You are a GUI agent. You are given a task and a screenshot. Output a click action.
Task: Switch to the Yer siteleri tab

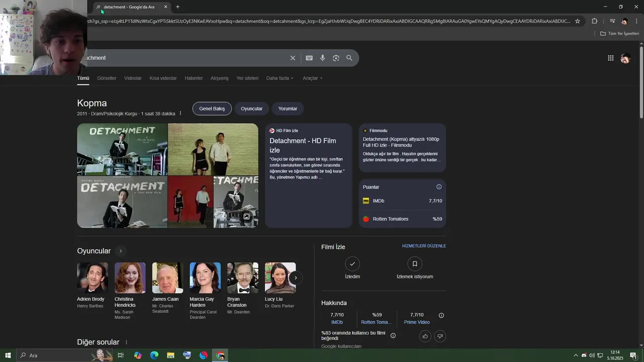pyautogui.click(x=248, y=78)
